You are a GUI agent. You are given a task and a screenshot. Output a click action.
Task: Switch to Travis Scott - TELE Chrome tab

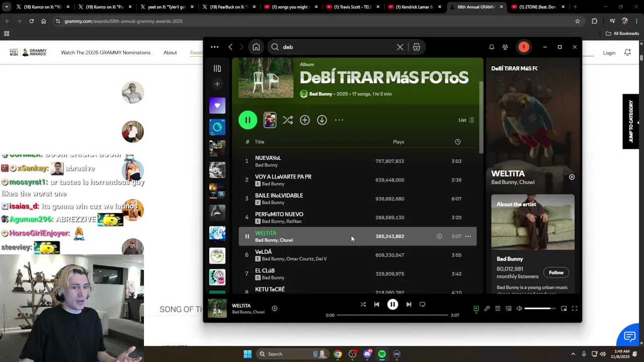(x=352, y=7)
